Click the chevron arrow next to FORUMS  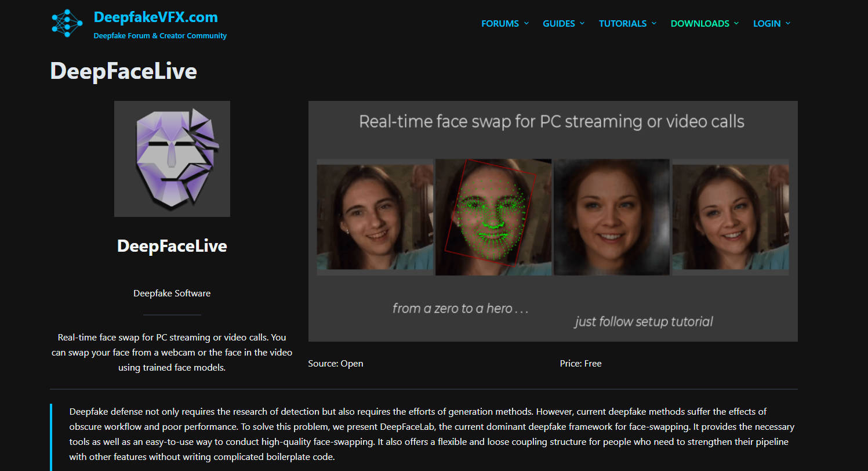[526, 23]
